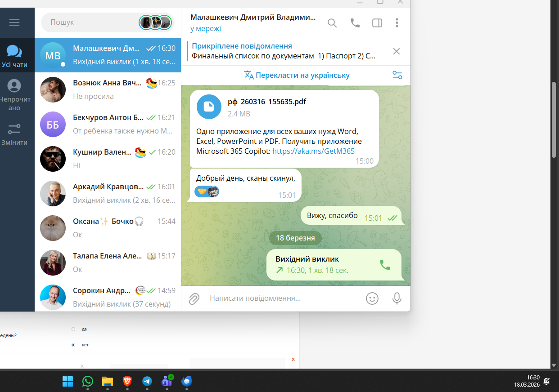
Task: Toggle the right info side panel
Action: 377,23
